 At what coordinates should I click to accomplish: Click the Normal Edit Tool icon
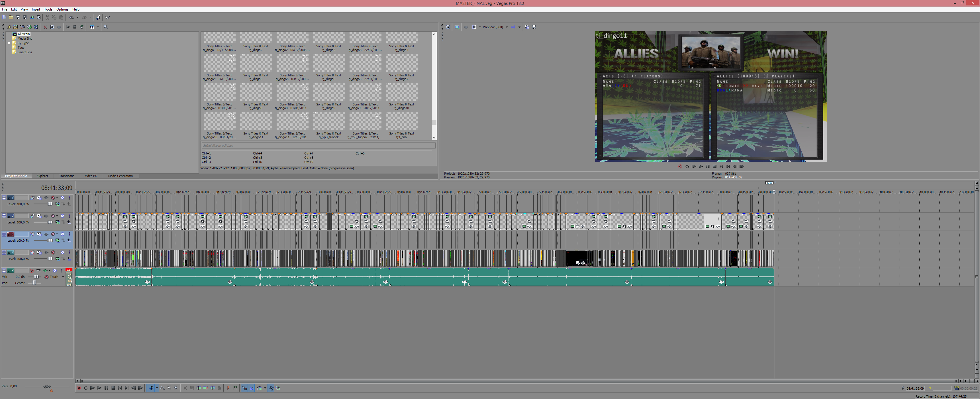[151, 388]
